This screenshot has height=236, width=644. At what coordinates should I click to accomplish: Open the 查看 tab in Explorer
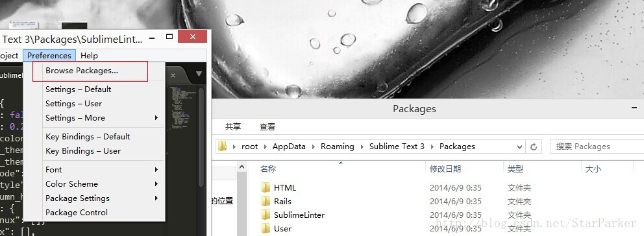(267, 127)
